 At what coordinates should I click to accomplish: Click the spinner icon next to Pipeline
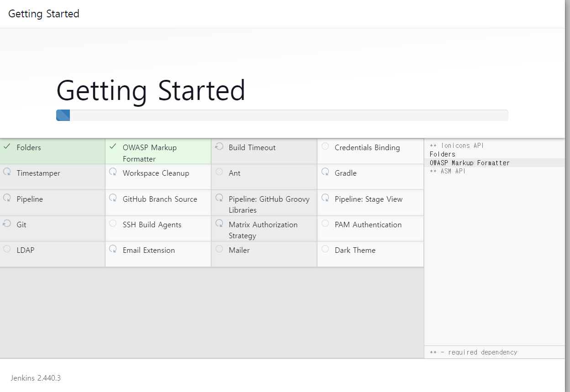(x=7, y=198)
